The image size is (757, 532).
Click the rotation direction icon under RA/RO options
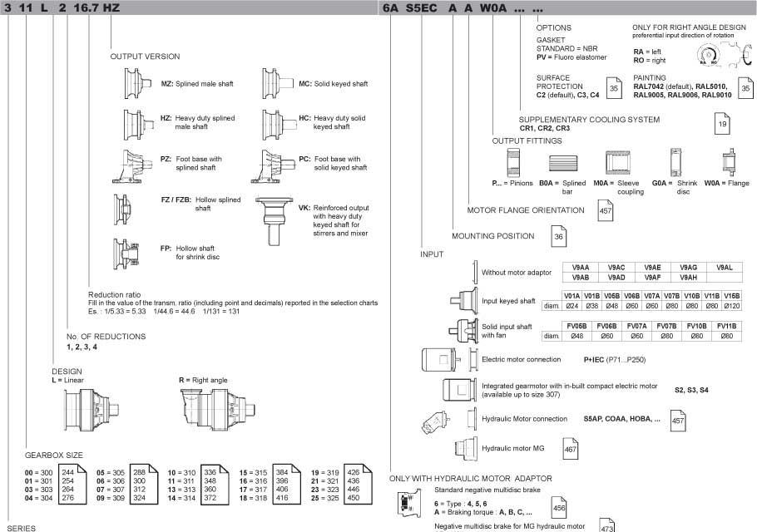[710, 56]
